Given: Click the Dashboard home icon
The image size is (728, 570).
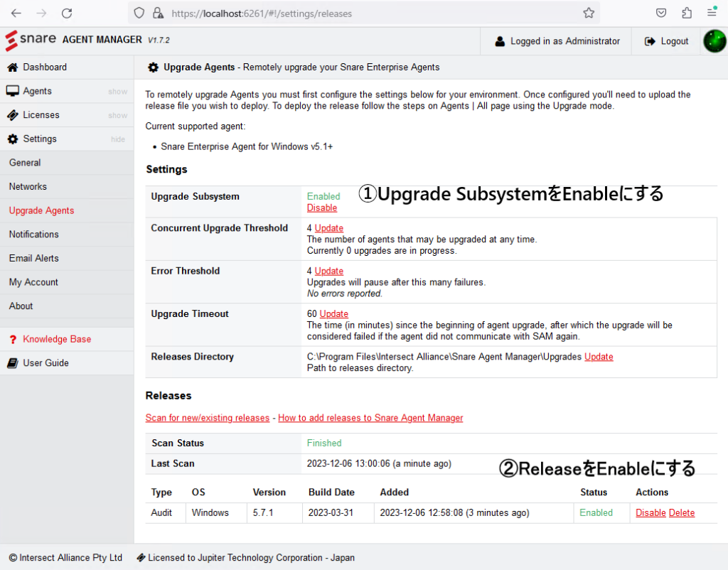Looking at the screenshot, I should [x=13, y=68].
